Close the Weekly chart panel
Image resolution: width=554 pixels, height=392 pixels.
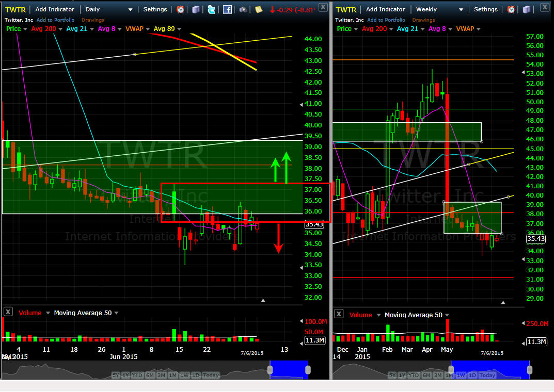[x=545, y=7]
